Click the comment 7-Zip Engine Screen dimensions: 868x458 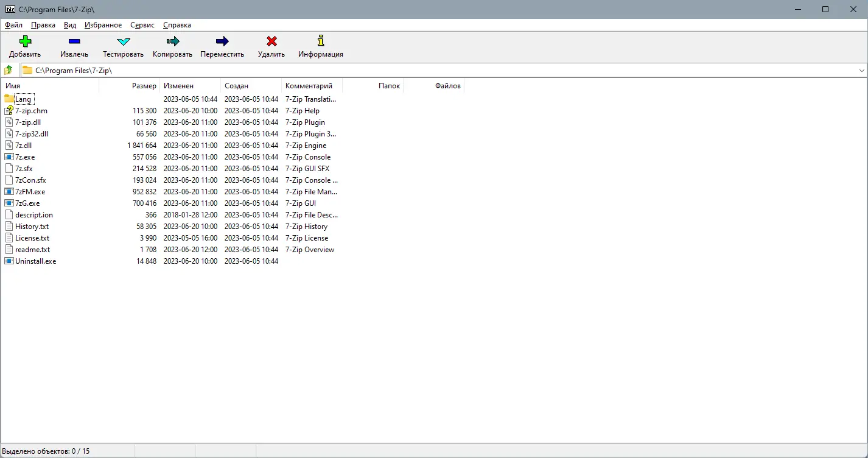pyautogui.click(x=306, y=145)
